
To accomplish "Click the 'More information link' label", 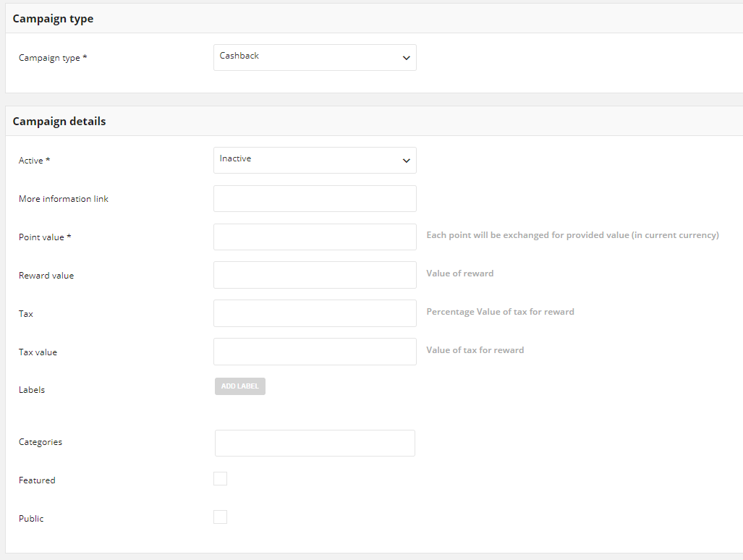I will click(64, 198).
